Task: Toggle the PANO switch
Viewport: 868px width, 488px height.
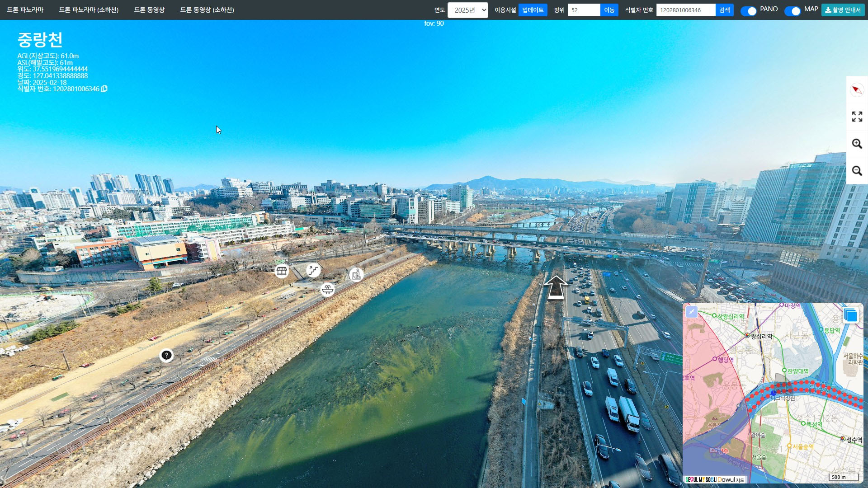Action: pos(748,11)
